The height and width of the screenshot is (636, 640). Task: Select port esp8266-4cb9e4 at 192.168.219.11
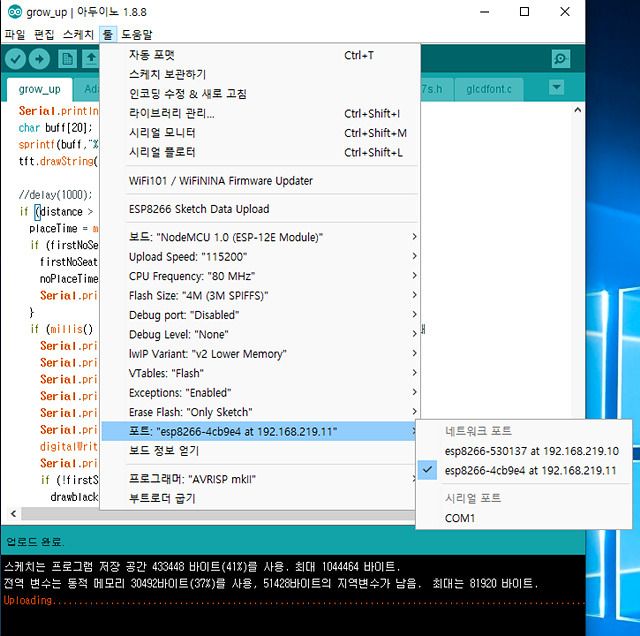[x=524, y=470]
